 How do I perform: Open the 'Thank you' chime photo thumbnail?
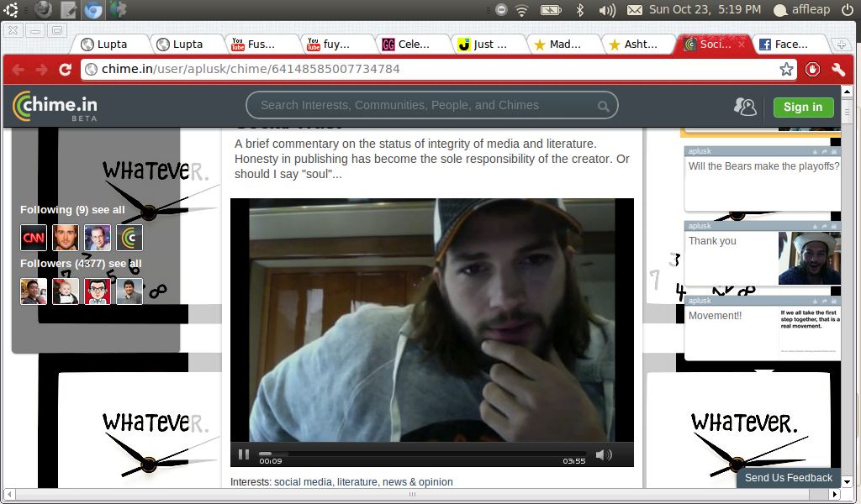810,258
